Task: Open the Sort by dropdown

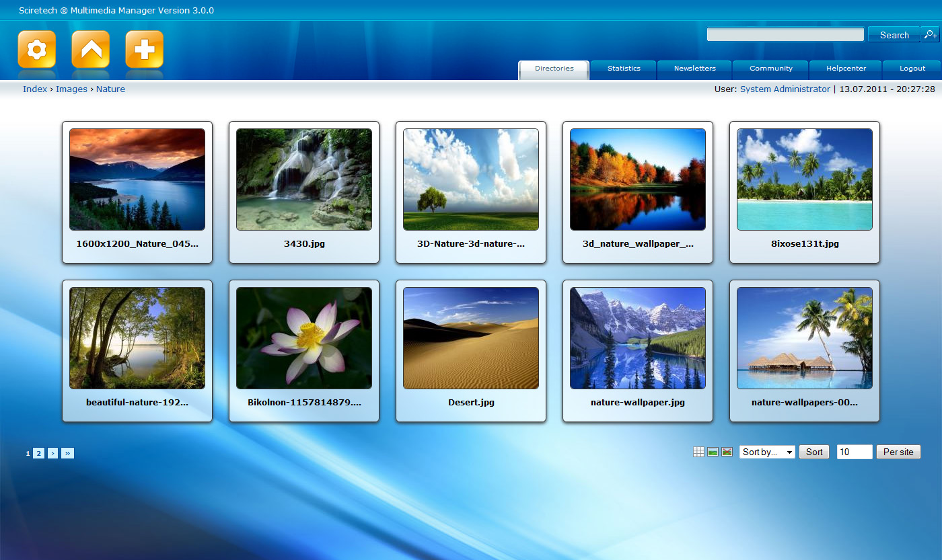Action: pos(767,452)
